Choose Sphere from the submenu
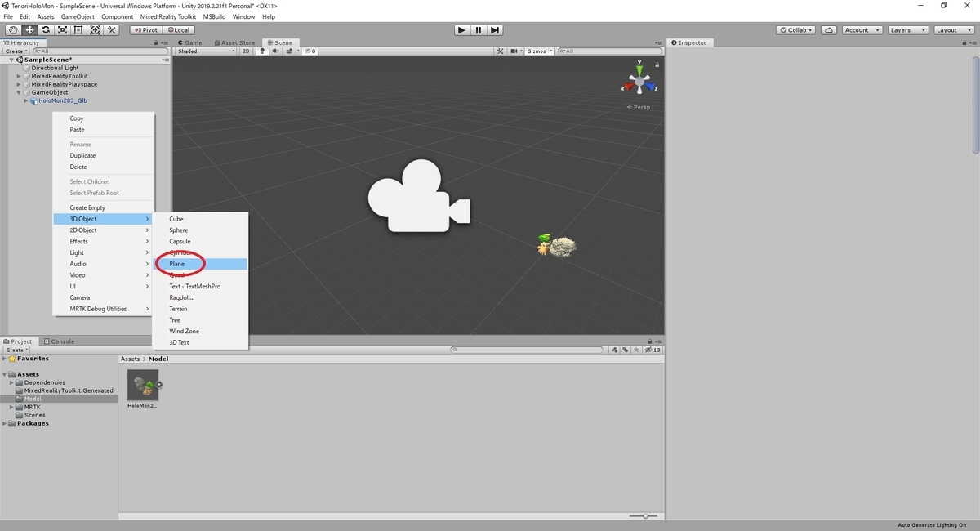The image size is (980, 531). 200,230
